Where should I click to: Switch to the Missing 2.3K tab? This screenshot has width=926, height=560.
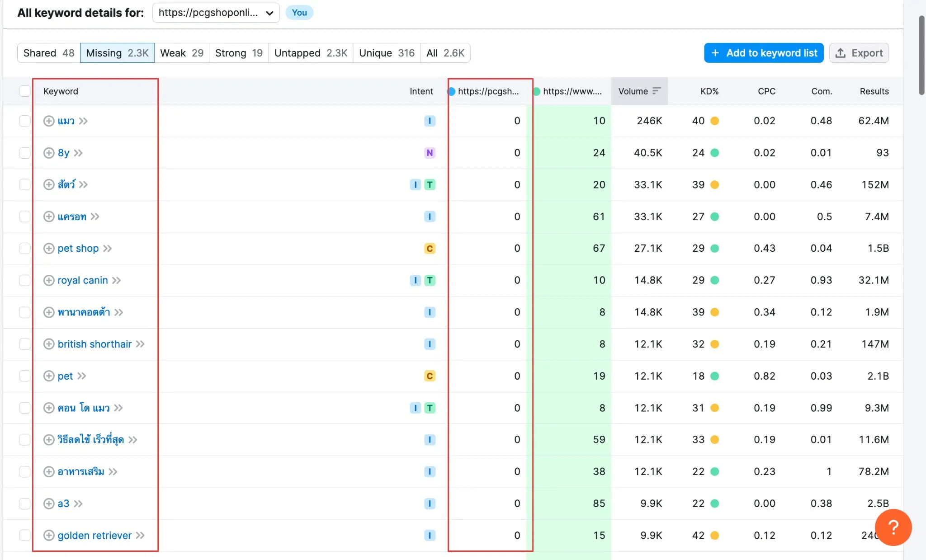click(x=117, y=53)
